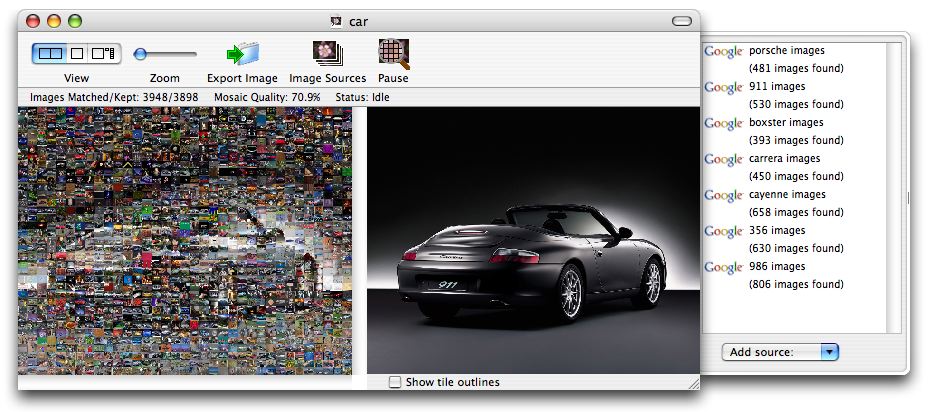The height and width of the screenshot is (412, 929).
Task: Click the Google icon next to carrera images
Action: tap(723, 160)
